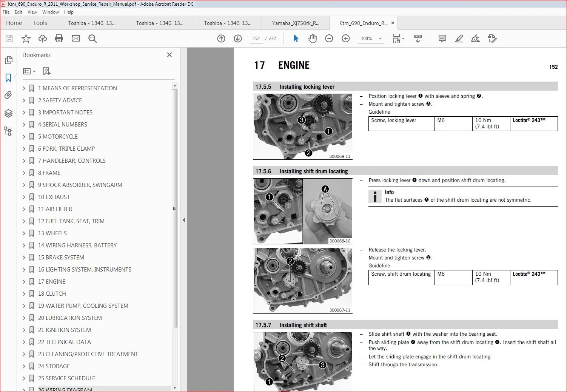Open the 13 WHEELS bookmark

[52, 233]
